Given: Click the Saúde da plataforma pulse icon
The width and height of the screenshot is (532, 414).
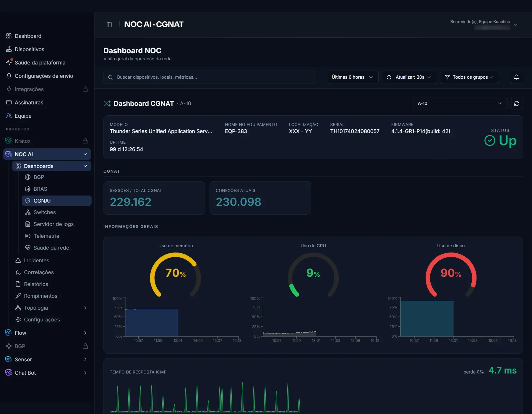Looking at the screenshot, I should pos(9,62).
